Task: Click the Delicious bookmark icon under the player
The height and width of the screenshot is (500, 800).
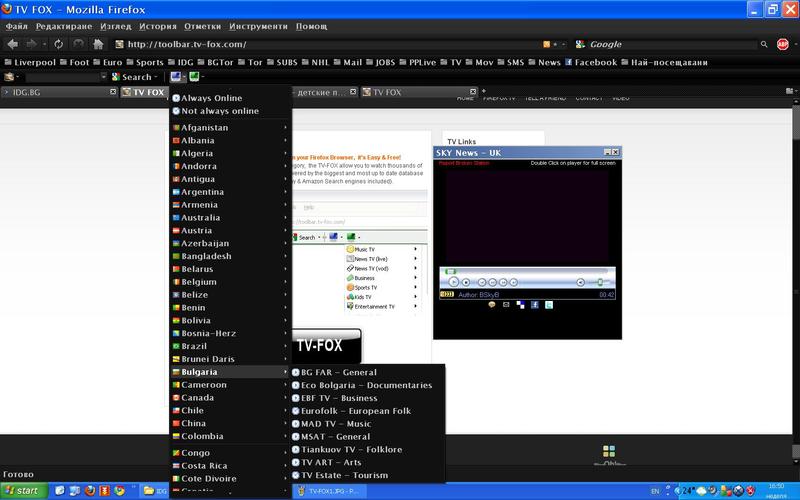Action: [520, 305]
